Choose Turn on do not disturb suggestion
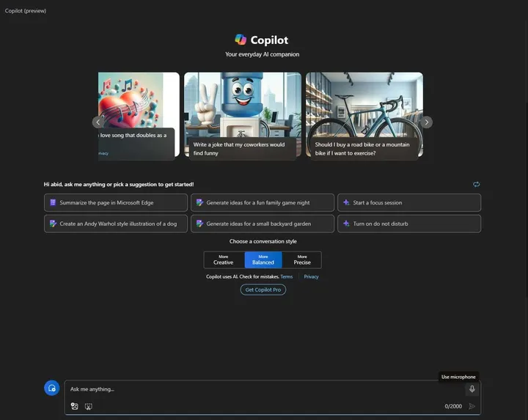The height and width of the screenshot is (420, 528). point(409,224)
